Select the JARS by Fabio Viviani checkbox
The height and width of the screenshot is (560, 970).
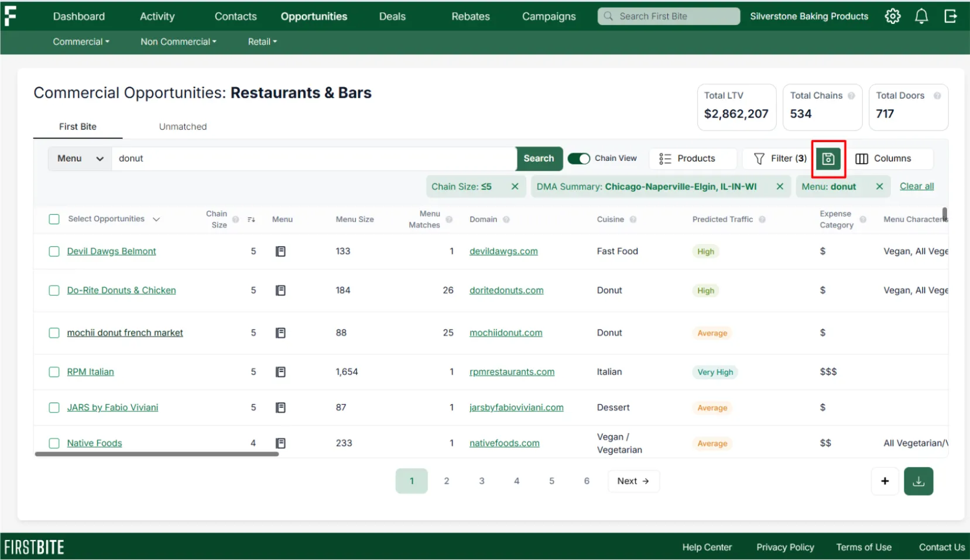point(54,408)
